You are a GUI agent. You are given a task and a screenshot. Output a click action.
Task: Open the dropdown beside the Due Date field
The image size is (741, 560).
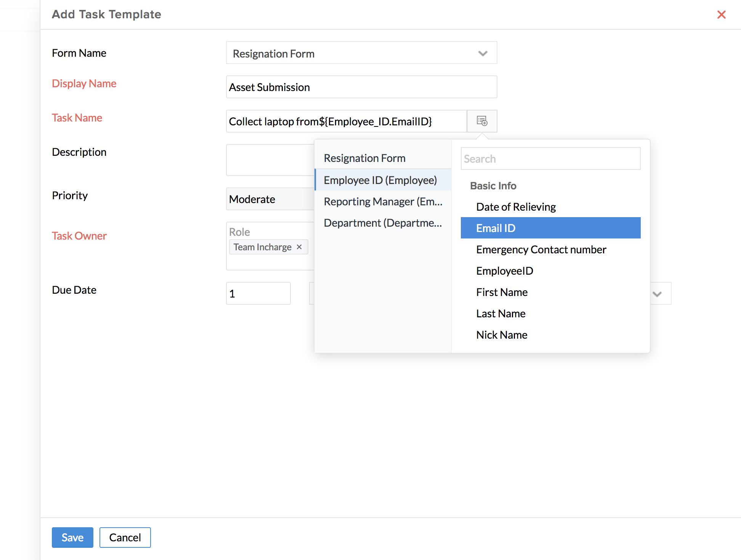(x=657, y=294)
